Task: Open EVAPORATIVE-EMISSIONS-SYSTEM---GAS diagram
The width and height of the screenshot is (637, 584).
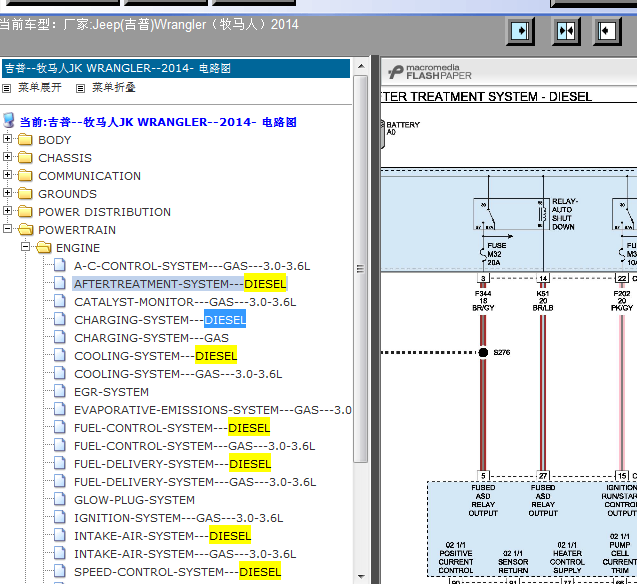Action: pos(212,410)
